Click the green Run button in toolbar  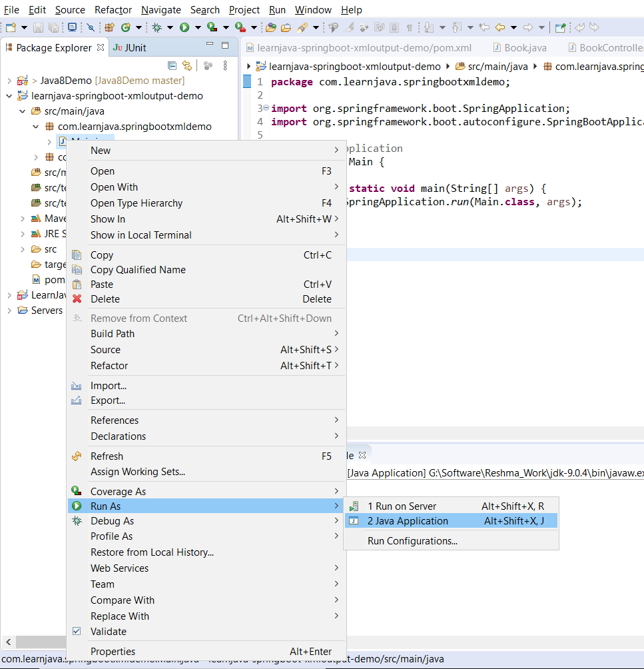tap(183, 27)
